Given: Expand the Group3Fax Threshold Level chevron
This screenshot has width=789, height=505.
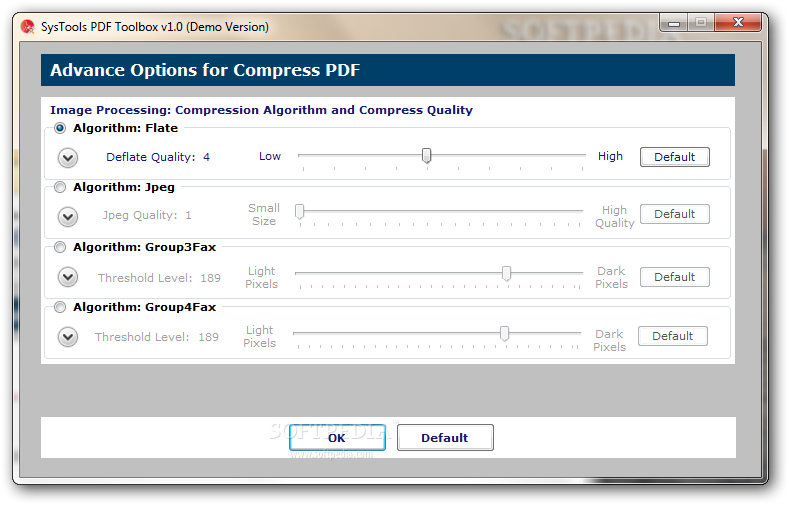Looking at the screenshot, I should tap(67, 277).
